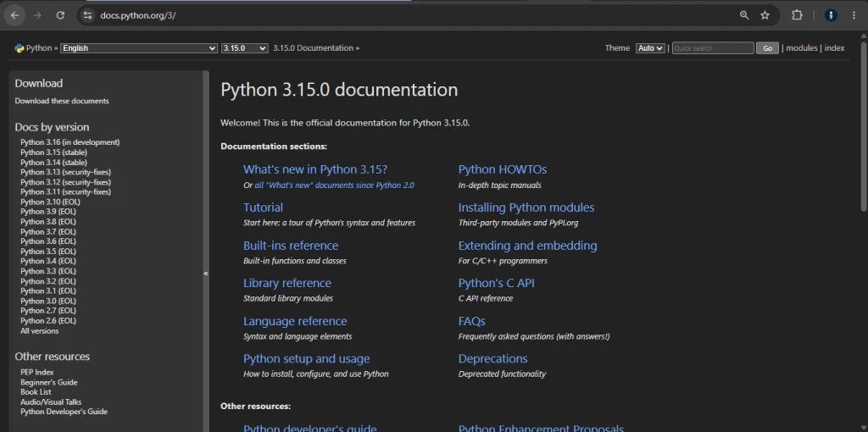868x432 pixels.
Task: Open Python HOWTOs link
Action: [503, 169]
